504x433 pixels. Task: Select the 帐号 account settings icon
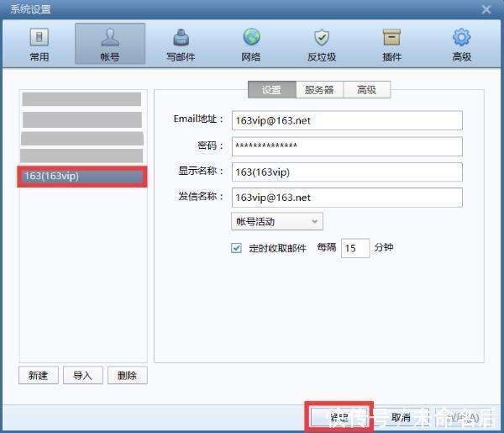(110, 44)
